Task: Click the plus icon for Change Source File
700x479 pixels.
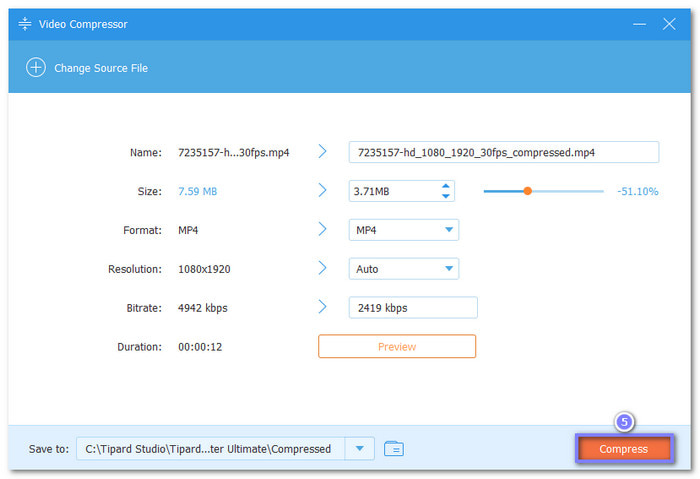Action: tap(36, 68)
